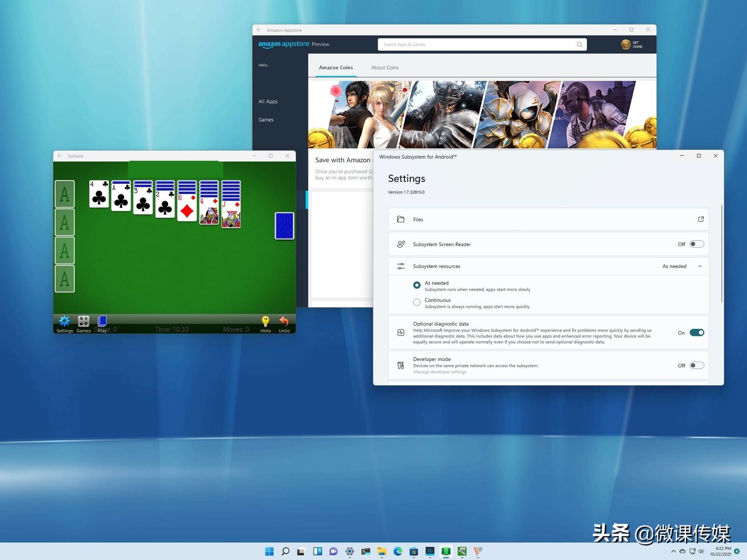Open Windows Subsystem for Android from taskbar
The width and height of the screenshot is (747, 560).
446,551
